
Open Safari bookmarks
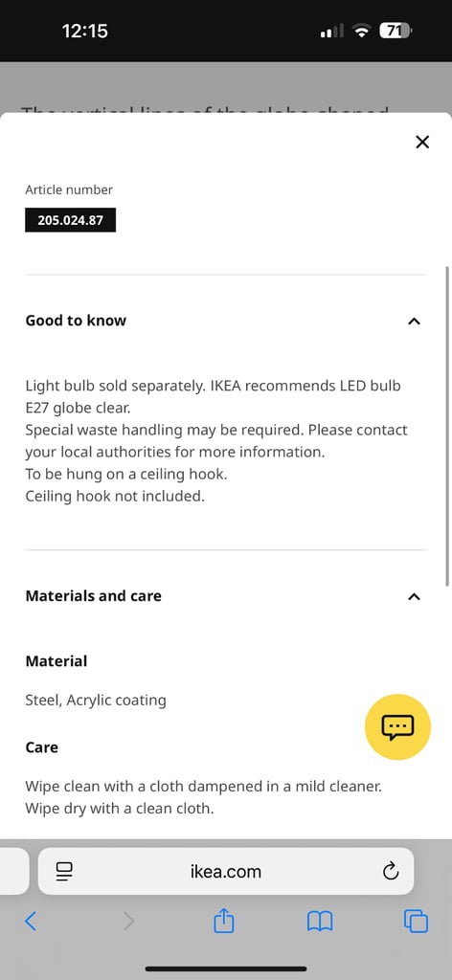pos(320,922)
